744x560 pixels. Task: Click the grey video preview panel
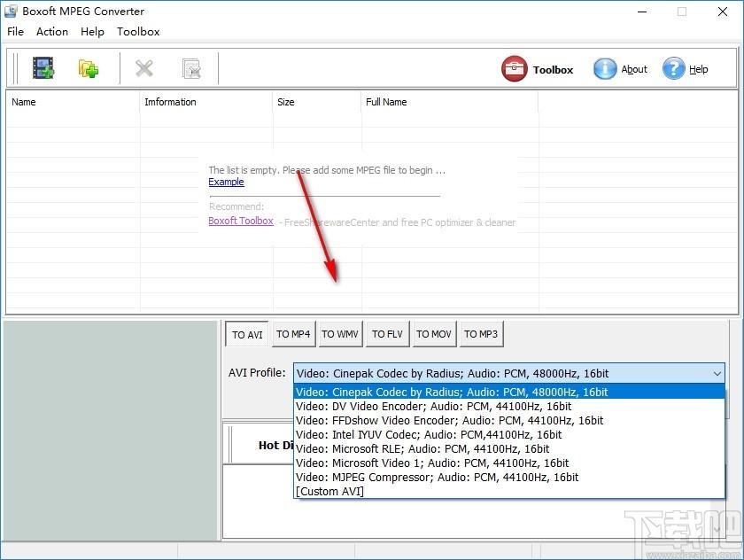pyautogui.click(x=110, y=431)
